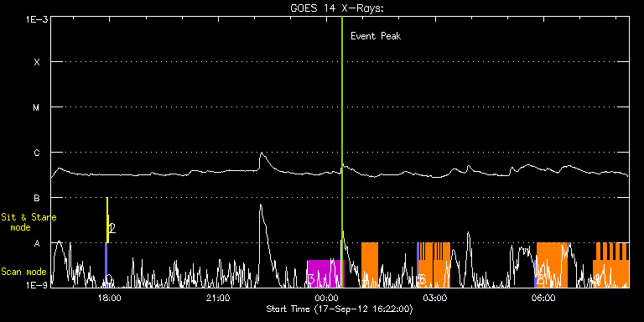Click the "A" flare class axis label
This screenshot has width=644, height=322.
(37, 243)
